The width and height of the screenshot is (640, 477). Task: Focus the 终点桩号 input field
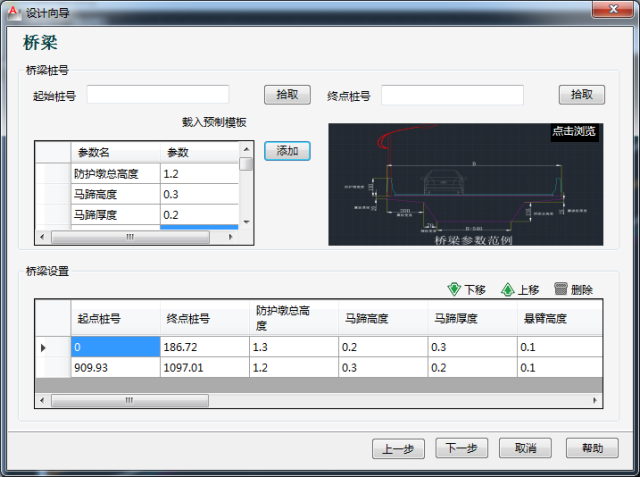452,94
